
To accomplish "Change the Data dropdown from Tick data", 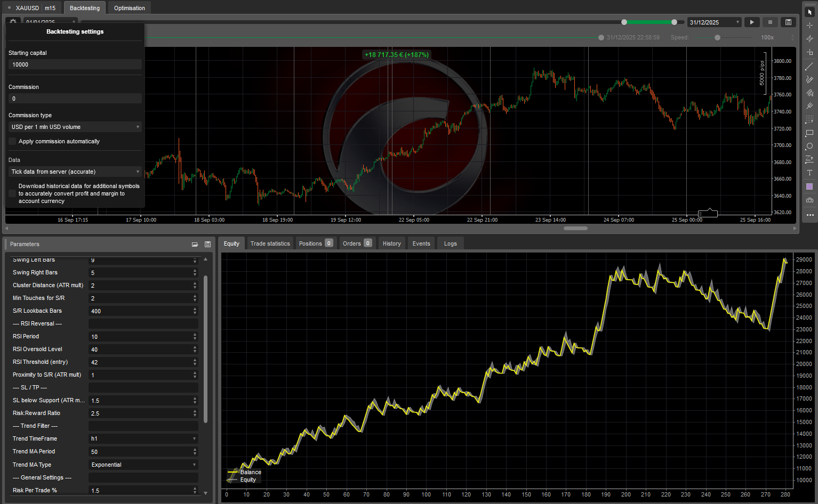I will point(75,172).
